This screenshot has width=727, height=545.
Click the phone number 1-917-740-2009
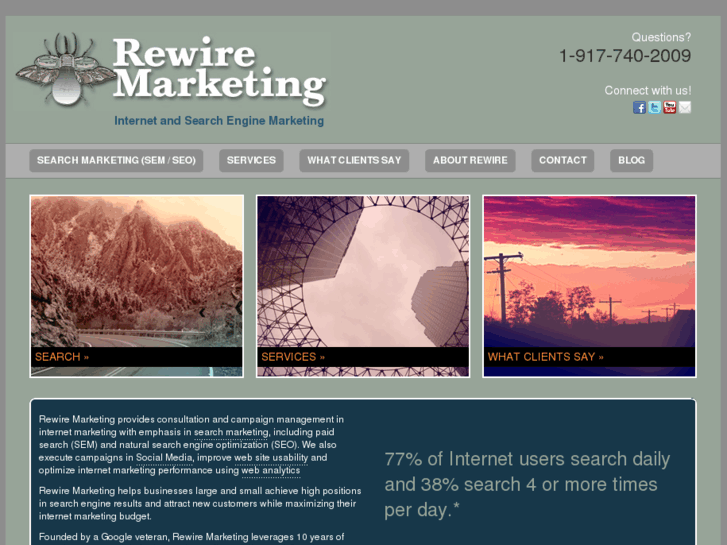click(x=625, y=56)
